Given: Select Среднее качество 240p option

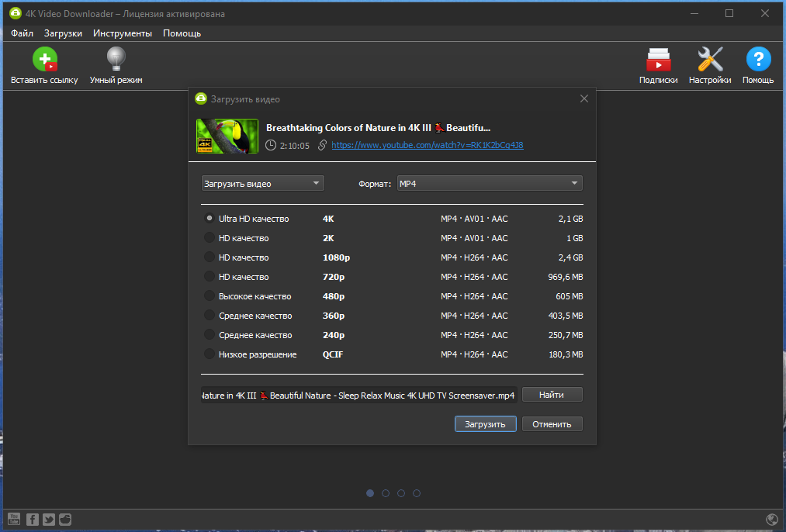Looking at the screenshot, I should pyautogui.click(x=209, y=334).
